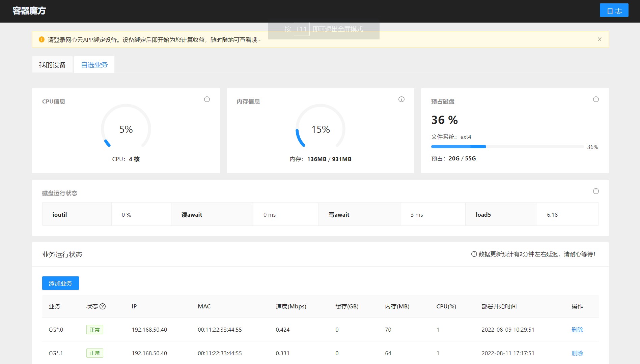
Task: Click the 预占 20G / 55G text
Action: (x=453, y=158)
